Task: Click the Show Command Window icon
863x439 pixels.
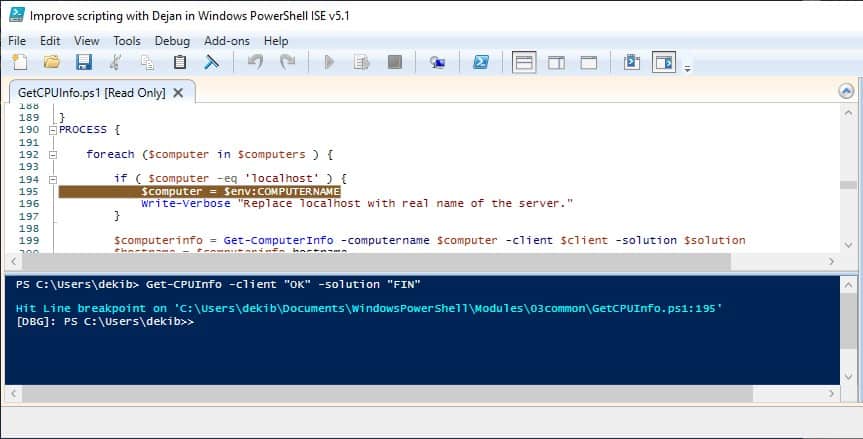Action: 632,62
